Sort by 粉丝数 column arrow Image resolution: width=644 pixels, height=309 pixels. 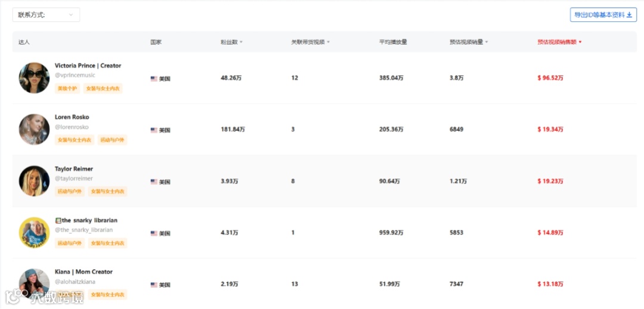pos(241,42)
